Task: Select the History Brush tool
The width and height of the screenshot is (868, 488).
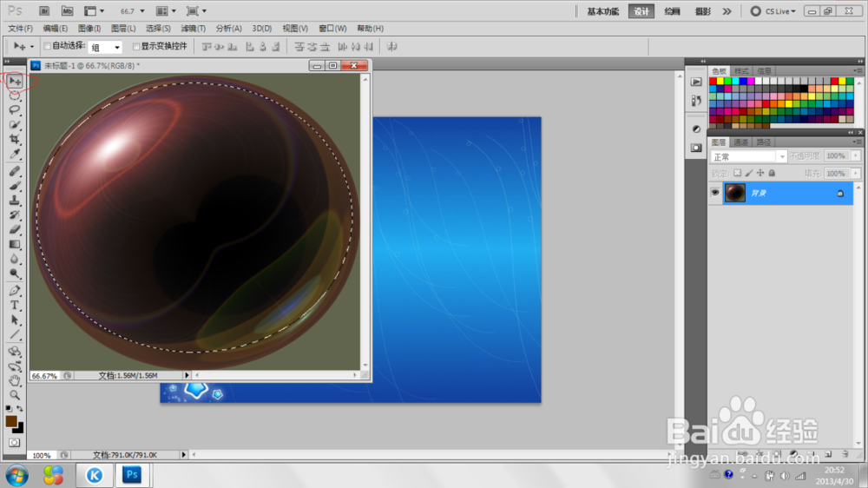Action: (15, 214)
